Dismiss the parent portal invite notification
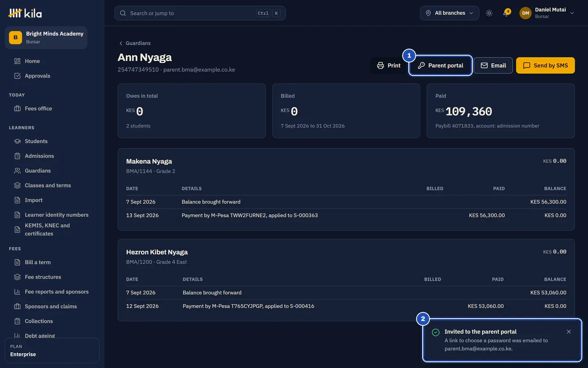The image size is (588, 368). point(569,332)
